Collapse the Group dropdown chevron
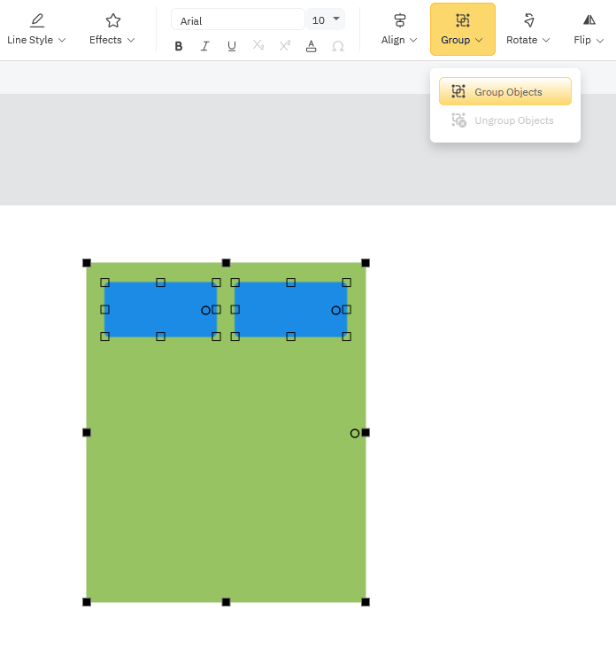 coord(479,40)
